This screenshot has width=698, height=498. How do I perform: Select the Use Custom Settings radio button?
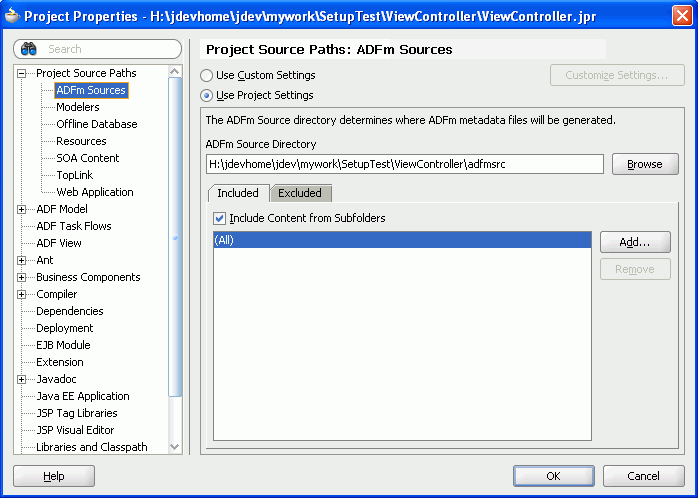pyautogui.click(x=206, y=75)
